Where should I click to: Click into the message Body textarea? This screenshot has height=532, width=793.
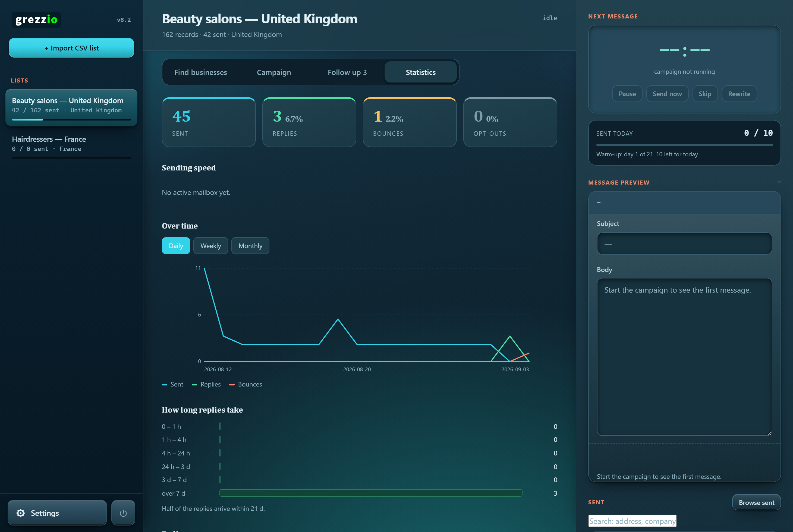pyautogui.click(x=684, y=357)
